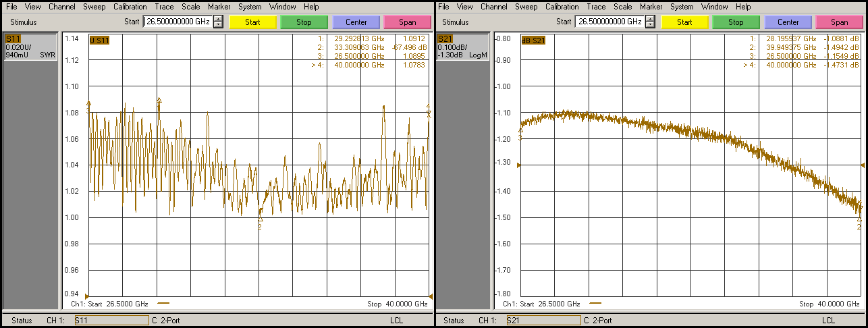Select the pink Span button in the S21 window
This screenshot has width=868, height=328.
(x=840, y=22)
